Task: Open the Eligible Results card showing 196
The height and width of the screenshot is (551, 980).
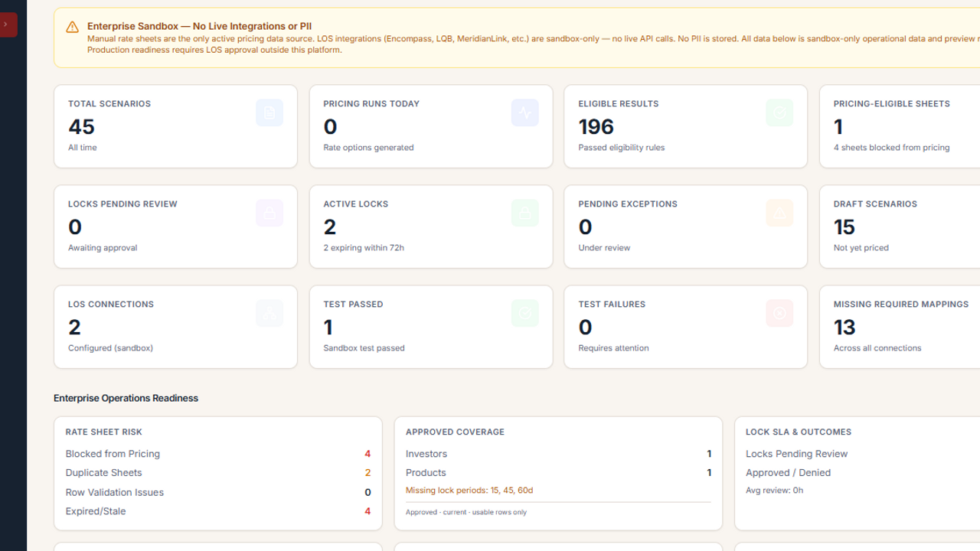Action: 686,126
